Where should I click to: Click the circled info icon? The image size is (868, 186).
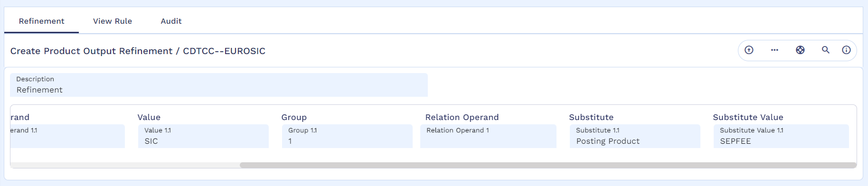tap(846, 50)
